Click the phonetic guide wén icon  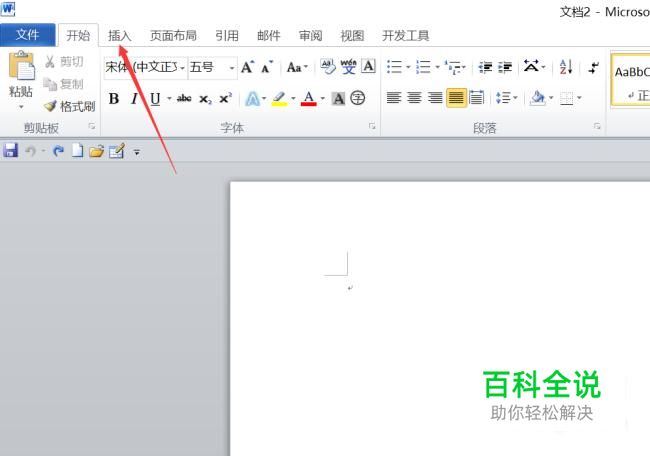[348, 66]
